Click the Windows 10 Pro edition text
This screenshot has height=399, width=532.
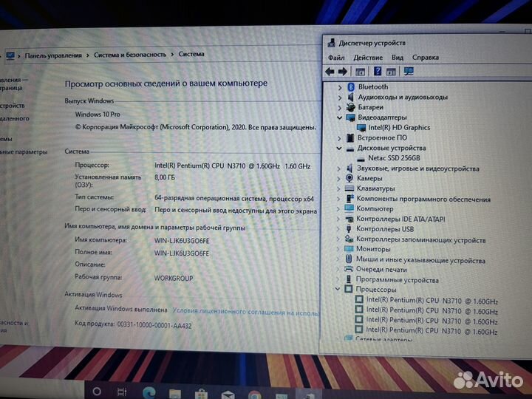click(x=98, y=115)
